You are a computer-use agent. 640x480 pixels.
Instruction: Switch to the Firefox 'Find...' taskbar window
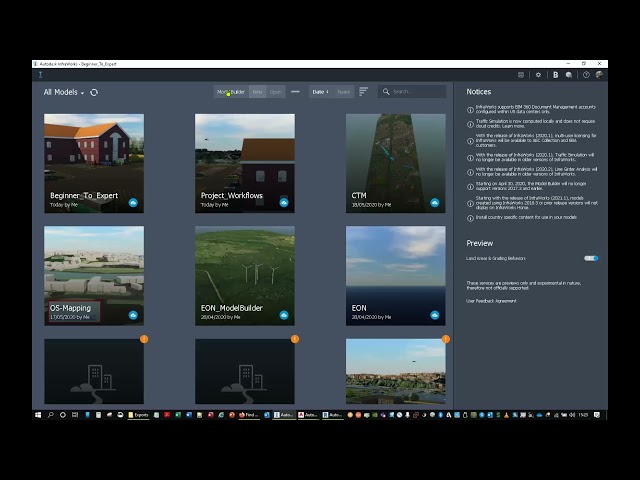pos(249,415)
